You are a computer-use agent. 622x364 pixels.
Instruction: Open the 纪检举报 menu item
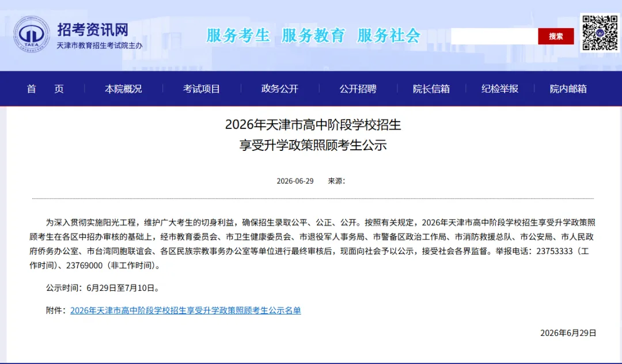500,89
